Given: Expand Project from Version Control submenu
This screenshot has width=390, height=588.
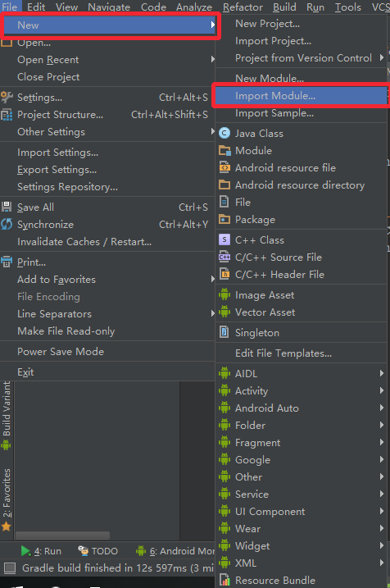Looking at the screenshot, I should (x=302, y=58).
